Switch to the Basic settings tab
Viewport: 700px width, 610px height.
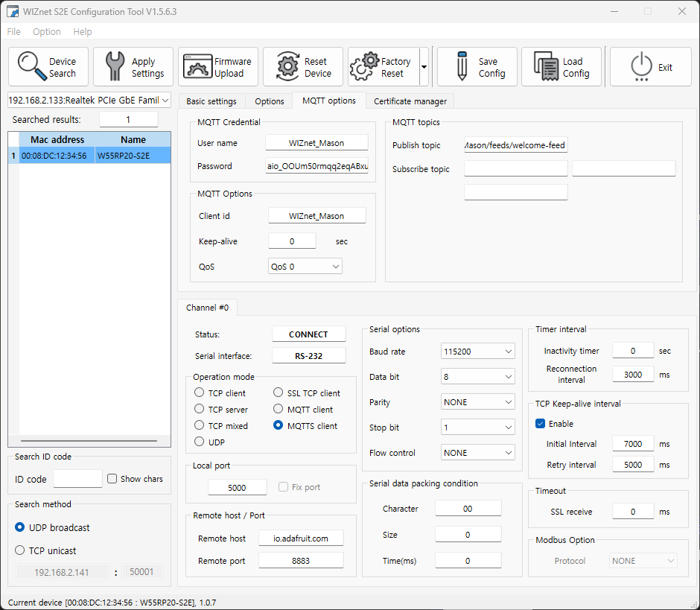211,101
